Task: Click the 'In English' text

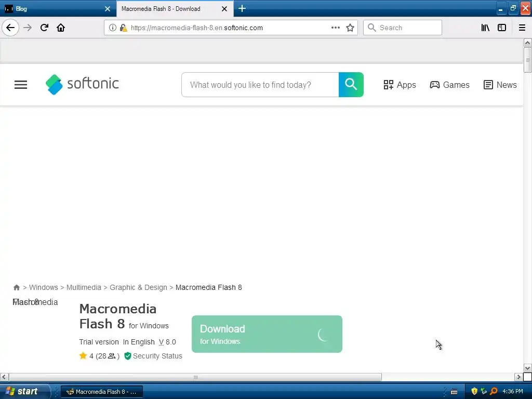Action: click(x=139, y=342)
